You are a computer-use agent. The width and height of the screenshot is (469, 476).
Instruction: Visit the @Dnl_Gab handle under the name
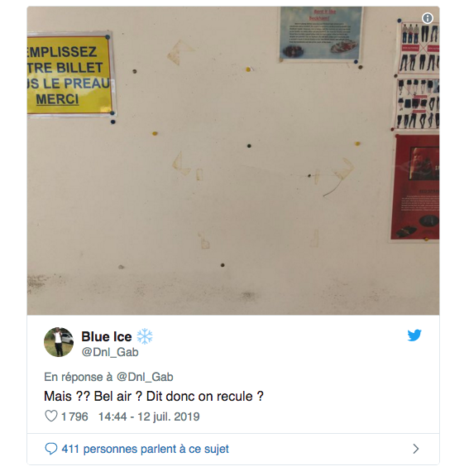pyautogui.click(x=110, y=352)
